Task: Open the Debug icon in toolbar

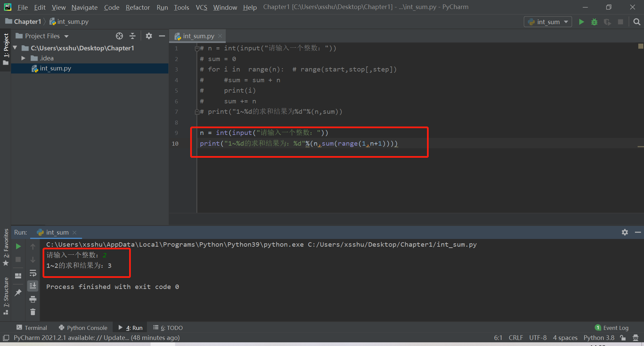Action: (594, 21)
